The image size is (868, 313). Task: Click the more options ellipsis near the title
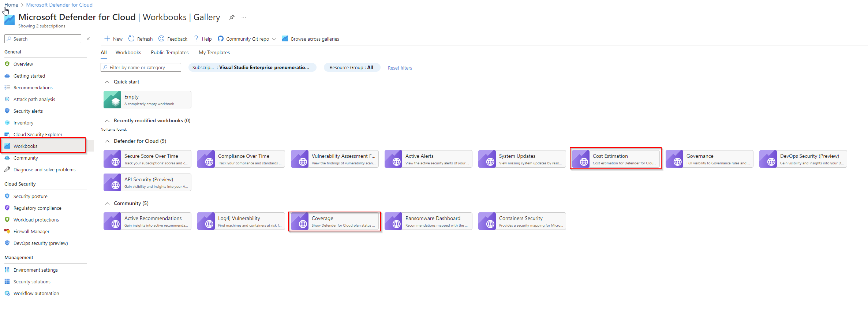coord(244,17)
